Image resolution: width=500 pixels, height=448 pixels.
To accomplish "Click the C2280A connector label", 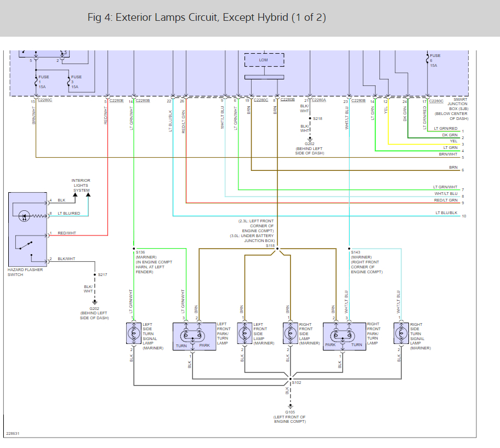I will 319,100.
